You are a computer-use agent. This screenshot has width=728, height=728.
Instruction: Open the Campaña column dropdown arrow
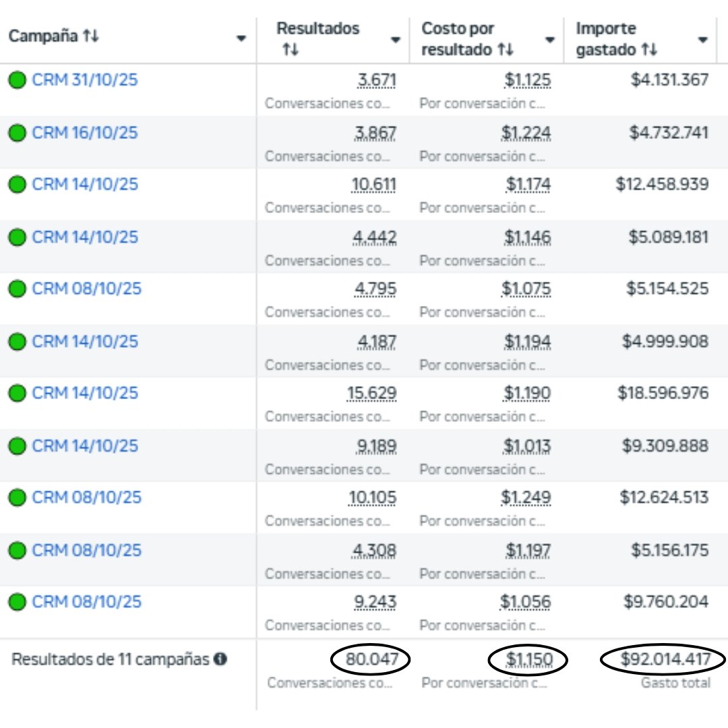coord(241,39)
